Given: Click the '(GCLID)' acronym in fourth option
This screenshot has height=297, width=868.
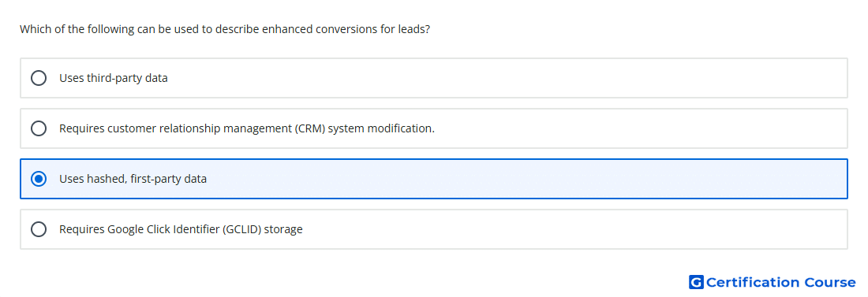Looking at the screenshot, I should click(x=242, y=229).
